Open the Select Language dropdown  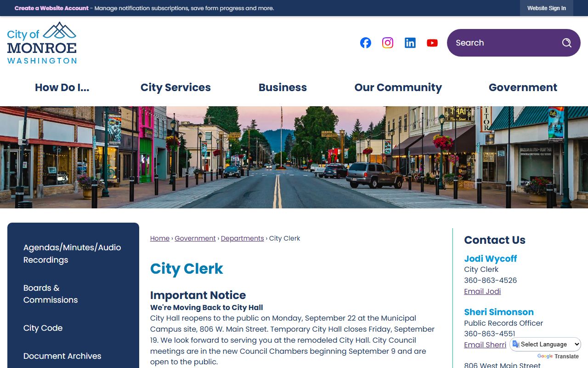pos(545,344)
